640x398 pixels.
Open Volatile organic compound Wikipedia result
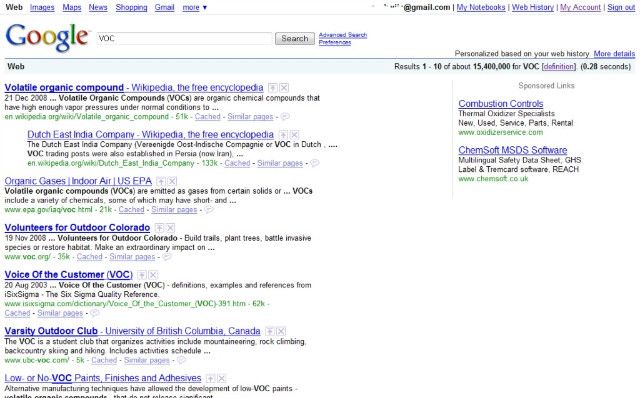point(134,87)
